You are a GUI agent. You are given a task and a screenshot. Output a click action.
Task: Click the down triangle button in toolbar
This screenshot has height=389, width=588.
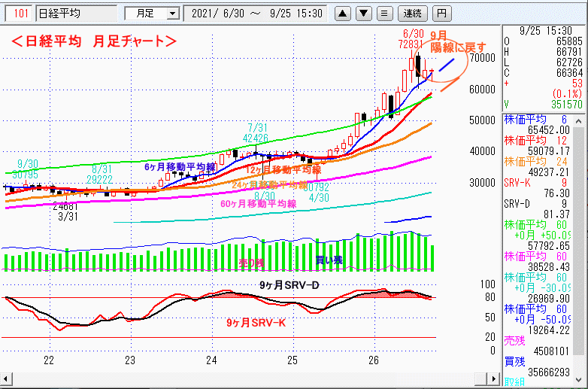pyautogui.click(x=363, y=14)
